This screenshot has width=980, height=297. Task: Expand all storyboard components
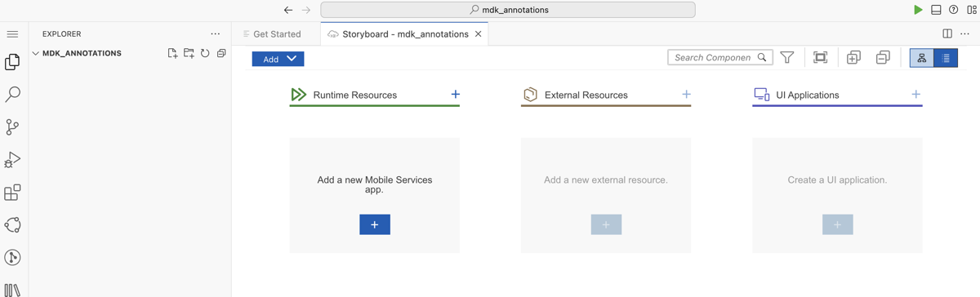853,58
